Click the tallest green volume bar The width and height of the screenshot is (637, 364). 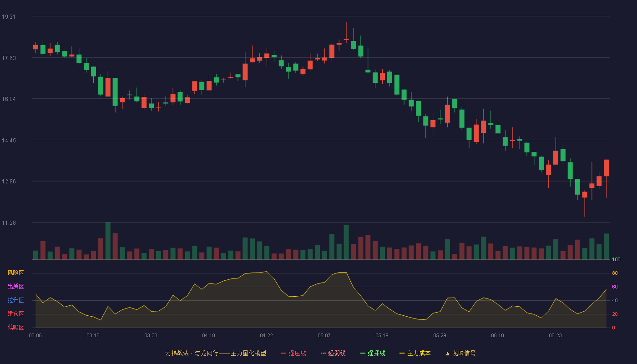pyautogui.click(x=108, y=241)
